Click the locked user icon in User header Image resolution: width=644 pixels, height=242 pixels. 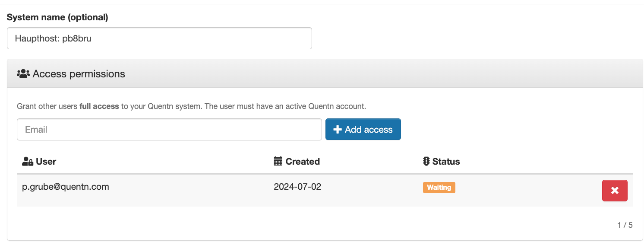tap(28, 162)
